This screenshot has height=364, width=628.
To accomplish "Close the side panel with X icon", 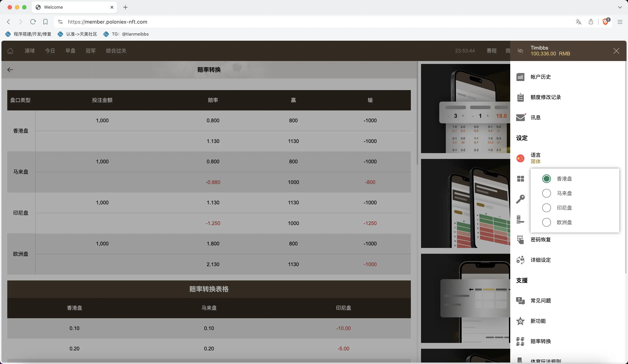I will pyautogui.click(x=616, y=51).
